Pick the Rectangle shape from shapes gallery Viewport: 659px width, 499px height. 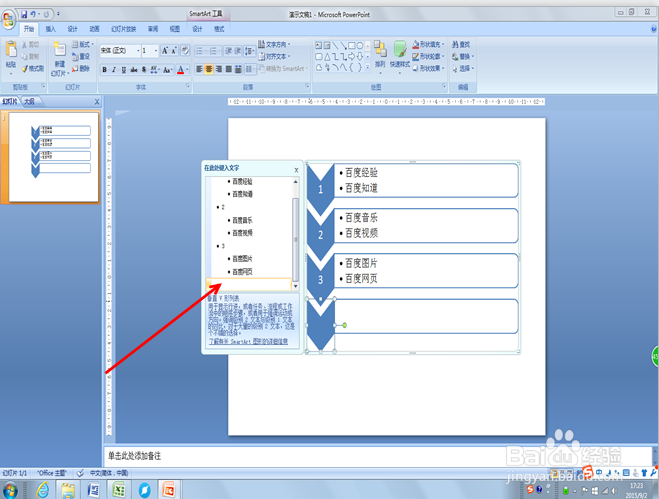[352, 45]
